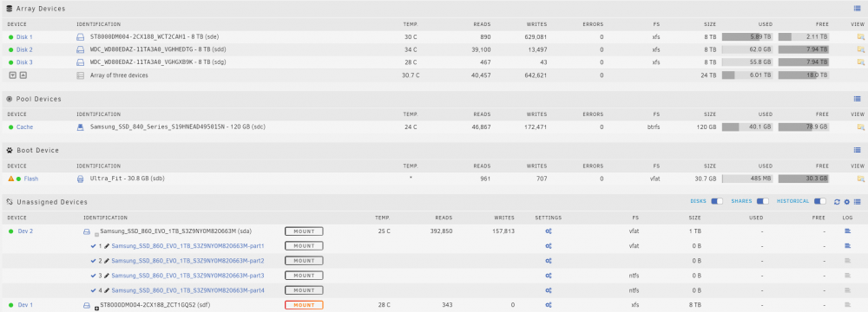The image size is (868, 312).
Task: Click the partition 2 checkmark for part2
Action: pyautogui.click(x=93, y=261)
